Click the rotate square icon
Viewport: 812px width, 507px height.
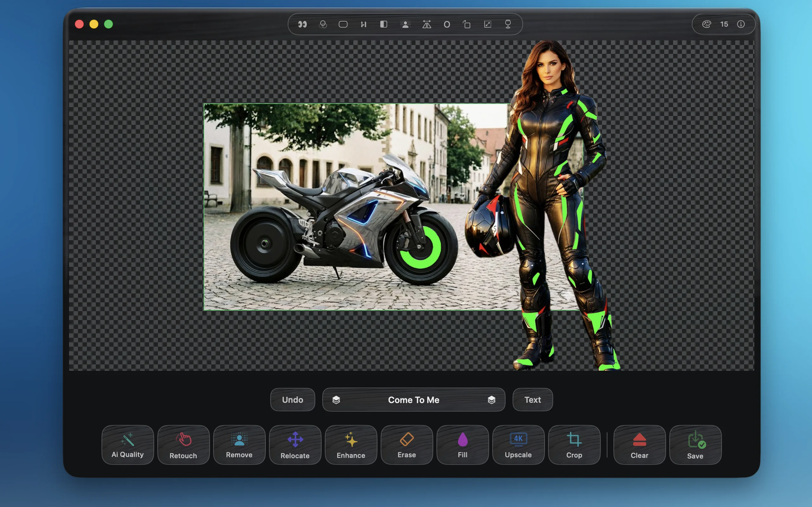pyautogui.click(x=467, y=24)
